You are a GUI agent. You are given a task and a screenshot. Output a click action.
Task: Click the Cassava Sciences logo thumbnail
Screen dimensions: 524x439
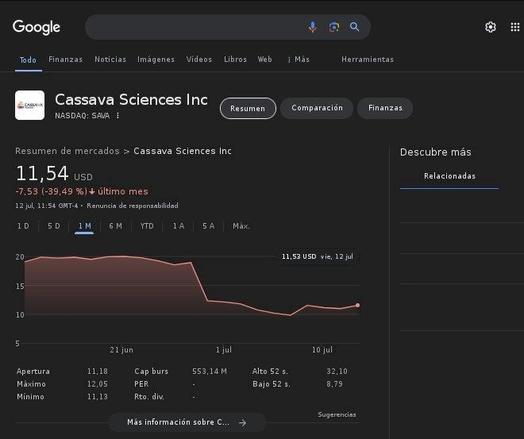30,105
